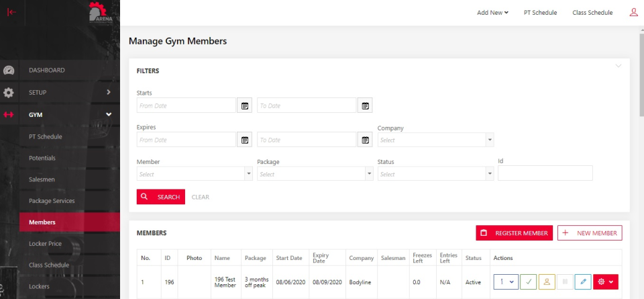The image size is (644, 299).
Task: Open the Company select dropdown
Action: click(435, 140)
